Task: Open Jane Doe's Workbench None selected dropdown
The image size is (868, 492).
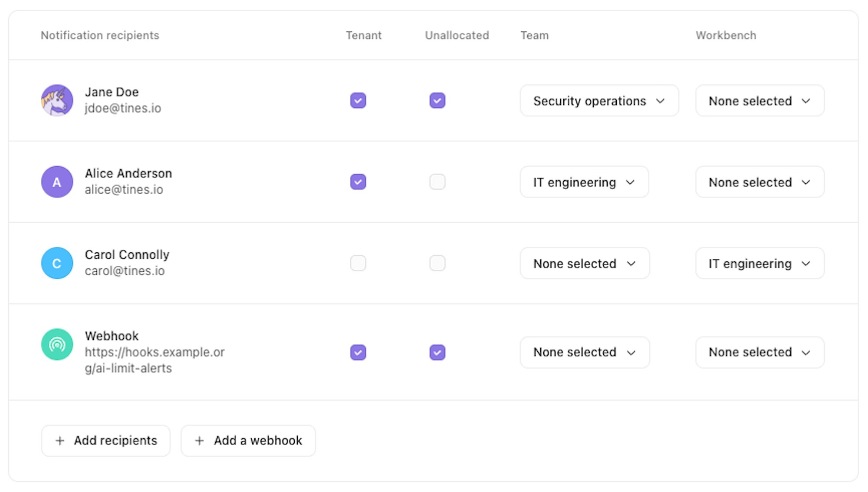Action: [x=760, y=101]
